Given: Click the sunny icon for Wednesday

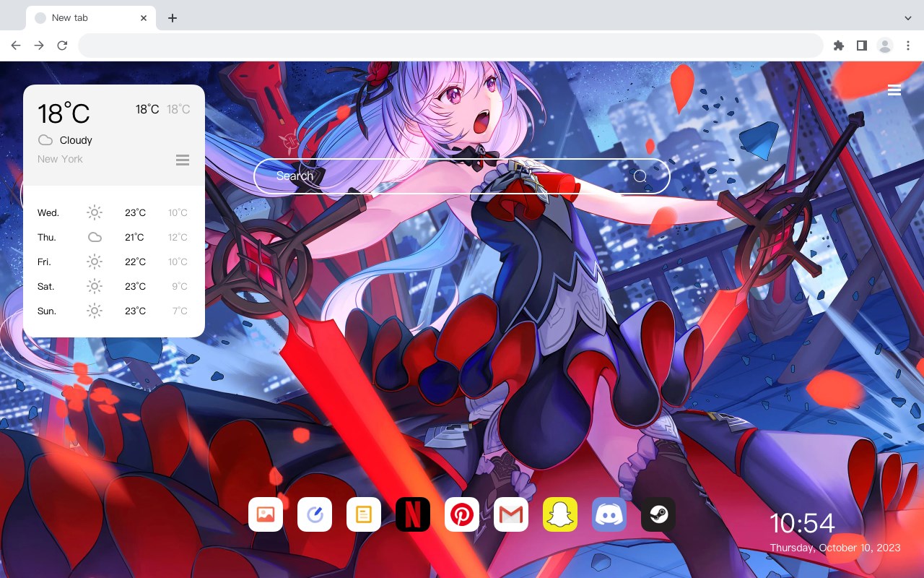Looking at the screenshot, I should [95, 212].
